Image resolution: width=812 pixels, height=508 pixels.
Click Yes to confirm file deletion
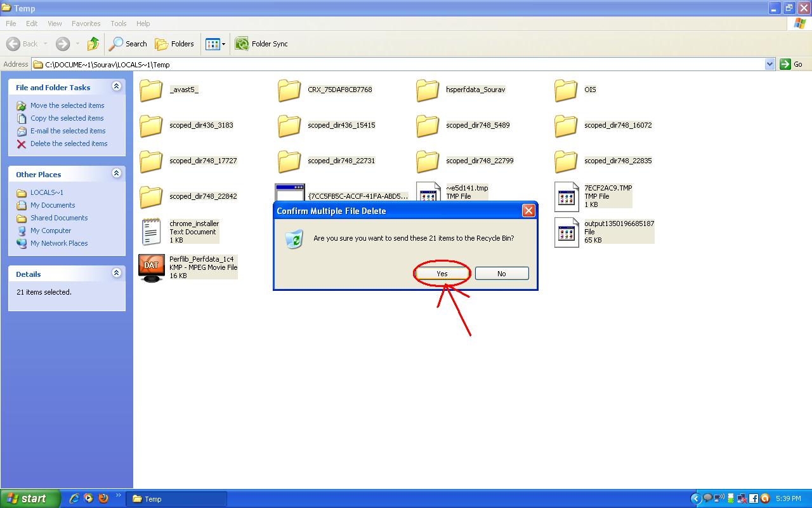pyautogui.click(x=441, y=273)
